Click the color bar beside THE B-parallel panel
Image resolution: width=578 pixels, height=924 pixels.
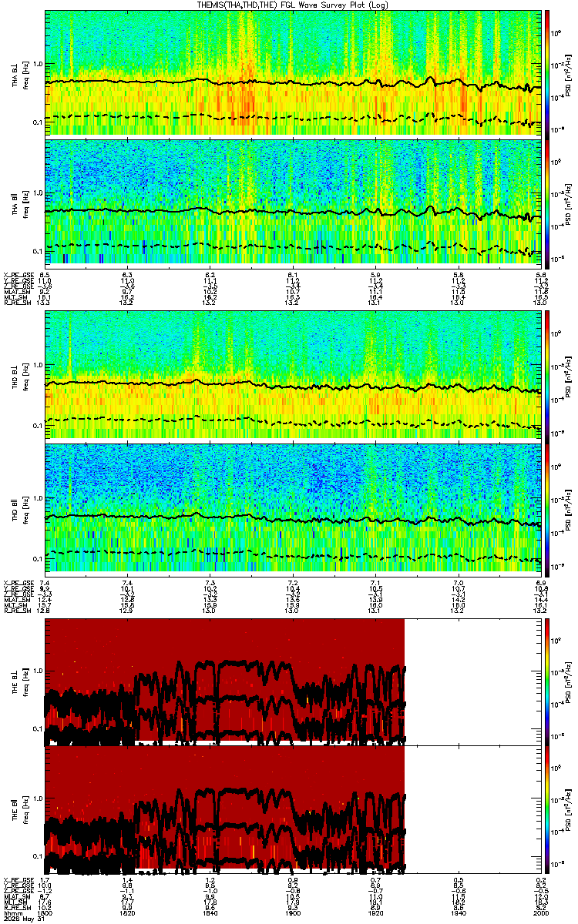point(548,808)
